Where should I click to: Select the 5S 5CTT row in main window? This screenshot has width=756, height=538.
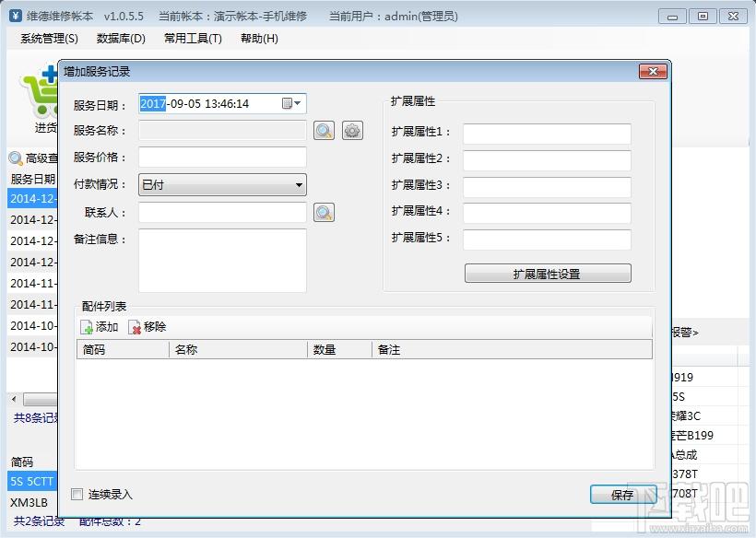point(32,481)
